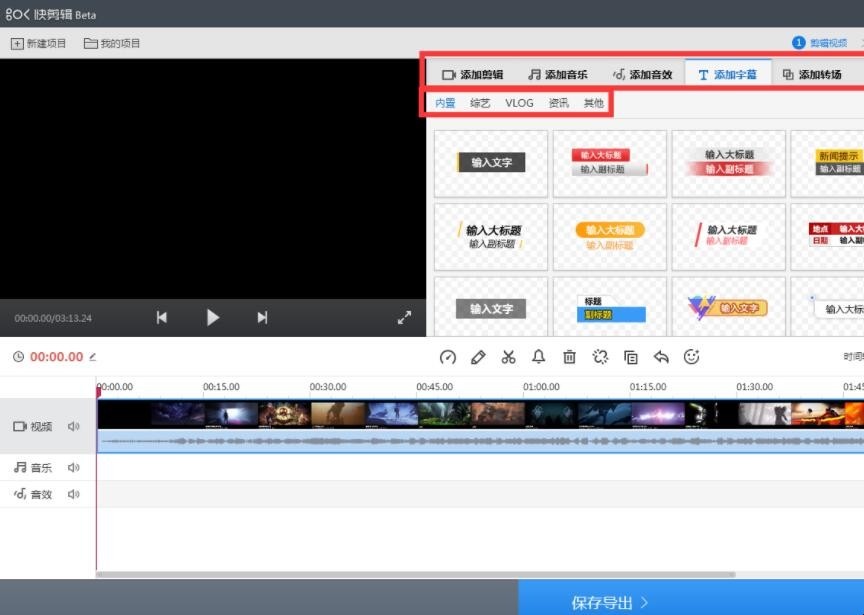Click the smiley face sticker icon
864x615 pixels.
(x=692, y=357)
